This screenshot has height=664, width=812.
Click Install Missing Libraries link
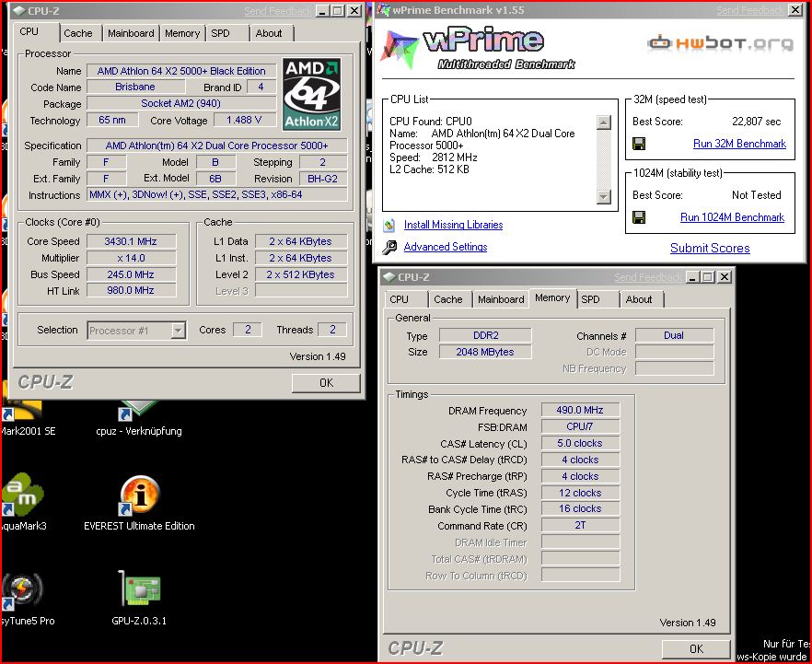(453, 225)
